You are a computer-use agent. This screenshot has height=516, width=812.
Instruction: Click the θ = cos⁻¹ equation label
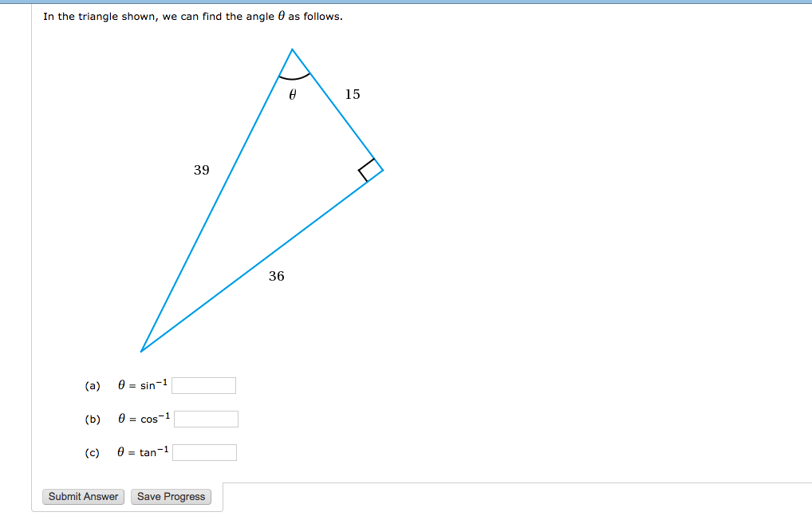pos(143,418)
